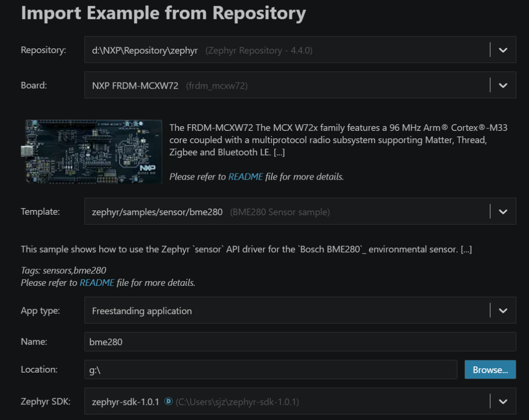This screenshot has width=529, height=420.
Task: Expand the Board selection chevron
Action: (x=503, y=86)
